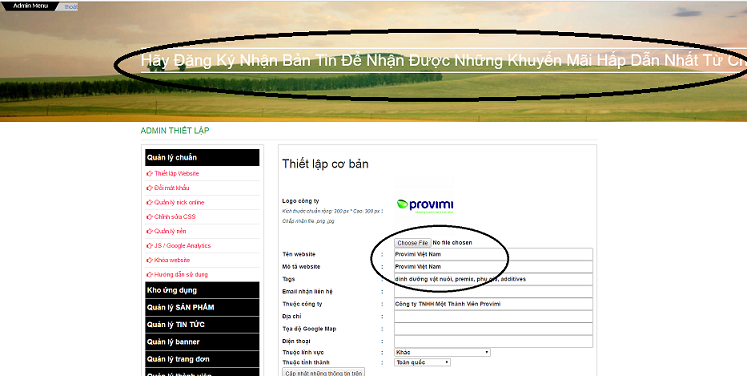Viewport: 747px width, 376px height.
Task: Open the Thuộc lĩnh vực dropdown
Action: pyautogui.click(x=443, y=353)
